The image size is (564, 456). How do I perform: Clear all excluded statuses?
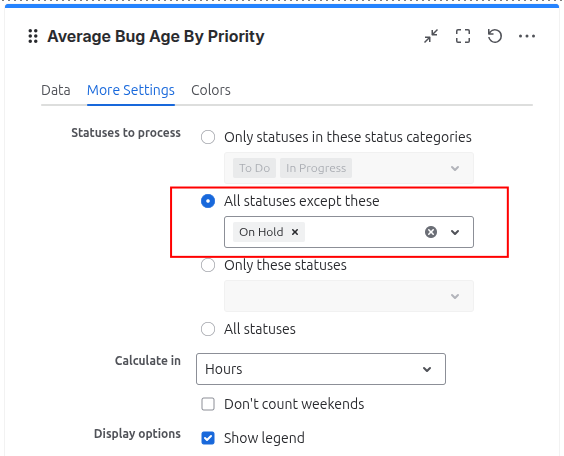pos(431,232)
